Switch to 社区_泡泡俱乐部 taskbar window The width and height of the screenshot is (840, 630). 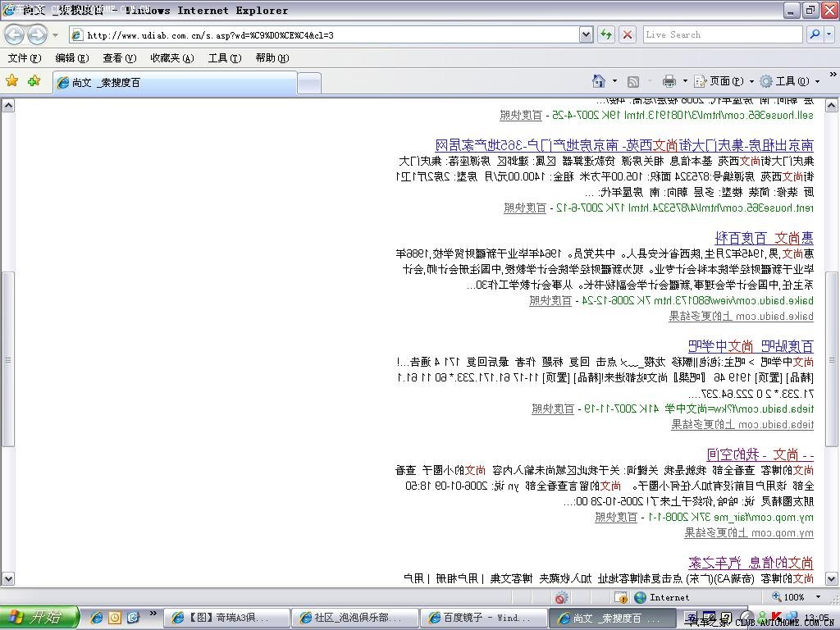click(x=354, y=618)
